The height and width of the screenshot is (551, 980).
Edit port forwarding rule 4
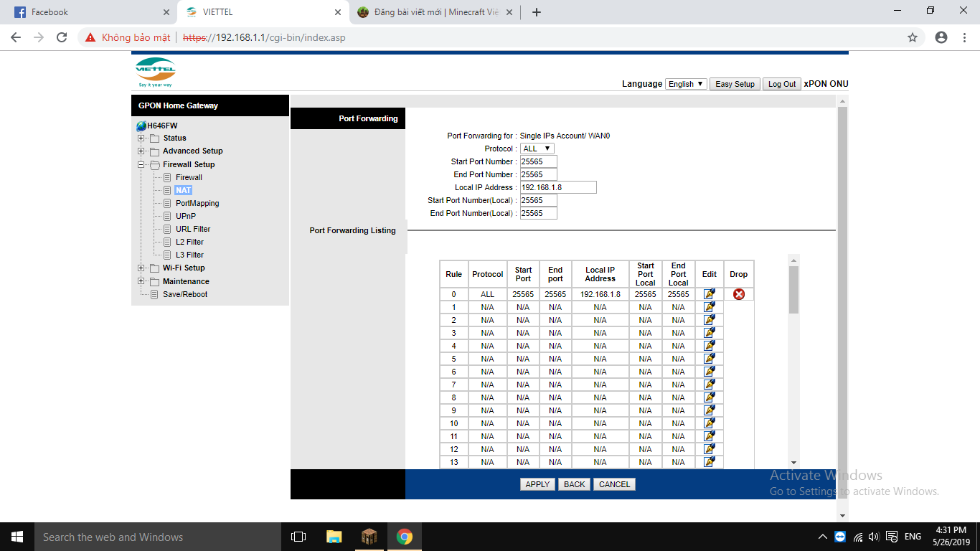click(x=710, y=346)
